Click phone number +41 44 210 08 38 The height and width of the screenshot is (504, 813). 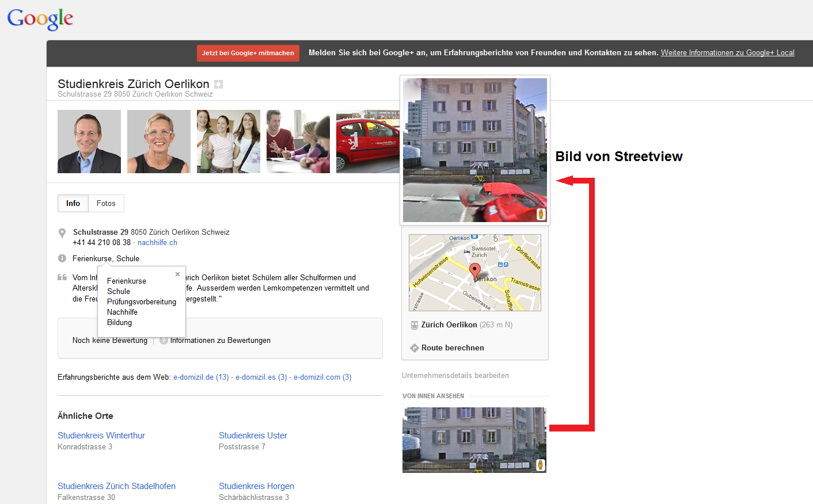point(101,243)
